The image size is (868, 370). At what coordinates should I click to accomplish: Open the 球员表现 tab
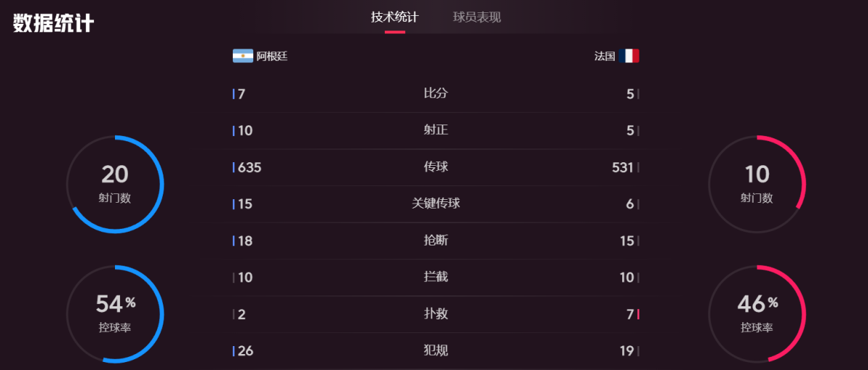click(477, 17)
